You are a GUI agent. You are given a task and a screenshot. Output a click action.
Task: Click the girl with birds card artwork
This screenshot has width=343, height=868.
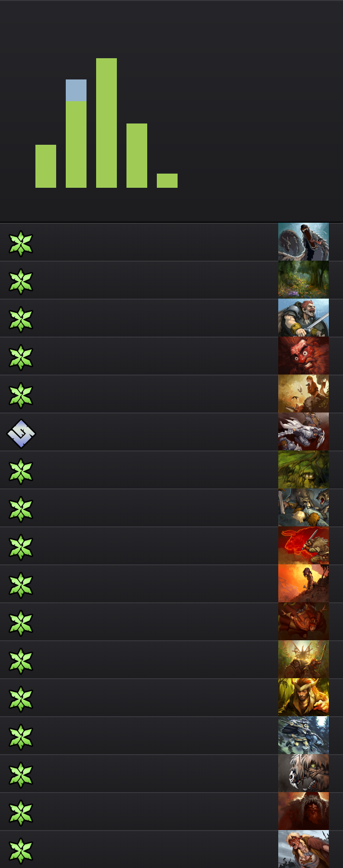(304, 394)
